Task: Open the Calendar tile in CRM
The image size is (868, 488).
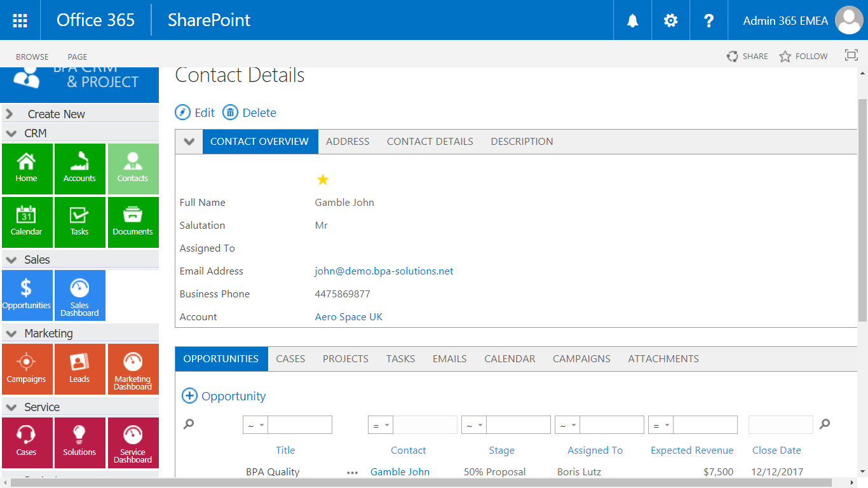Action: [26, 222]
